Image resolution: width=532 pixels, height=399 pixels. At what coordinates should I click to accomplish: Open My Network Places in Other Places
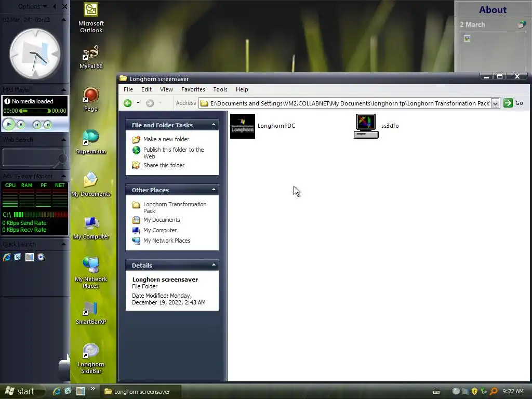(161, 241)
